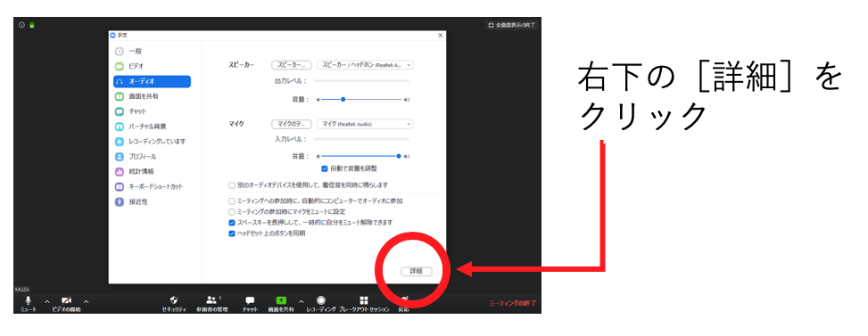The image size is (868, 336).
Task: Close the 設定 settings dialog
Action: (441, 35)
